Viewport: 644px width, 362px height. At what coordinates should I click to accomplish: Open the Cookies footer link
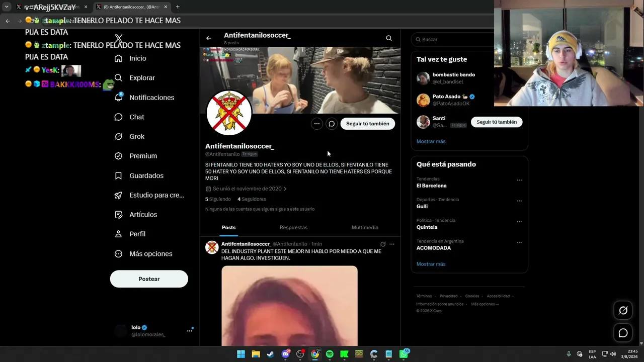pyautogui.click(x=472, y=296)
